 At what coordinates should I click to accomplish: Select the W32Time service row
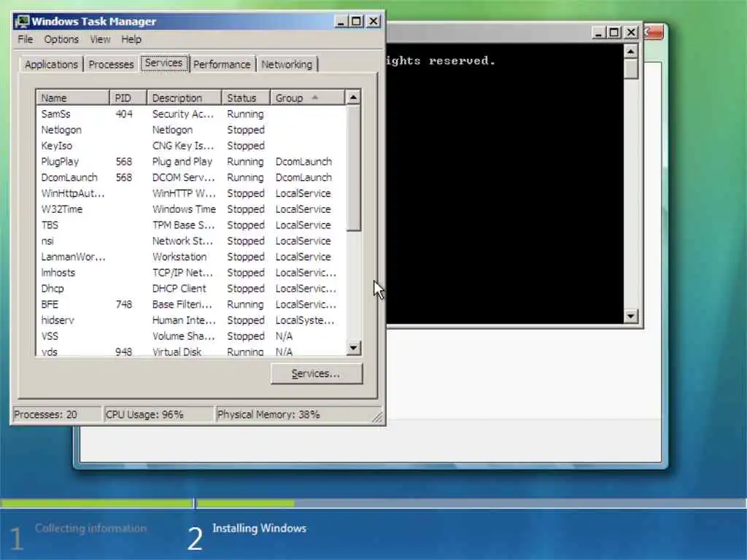pos(191,209)
